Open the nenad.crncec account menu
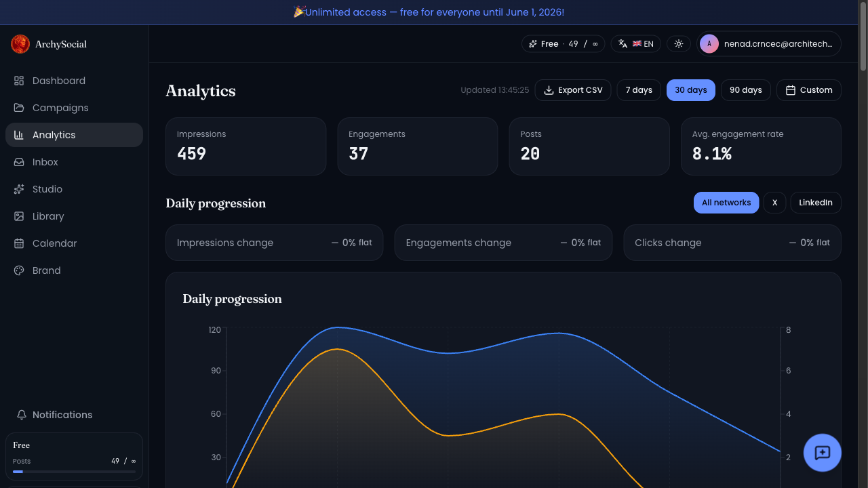868x488 pixels. [769, 44]
